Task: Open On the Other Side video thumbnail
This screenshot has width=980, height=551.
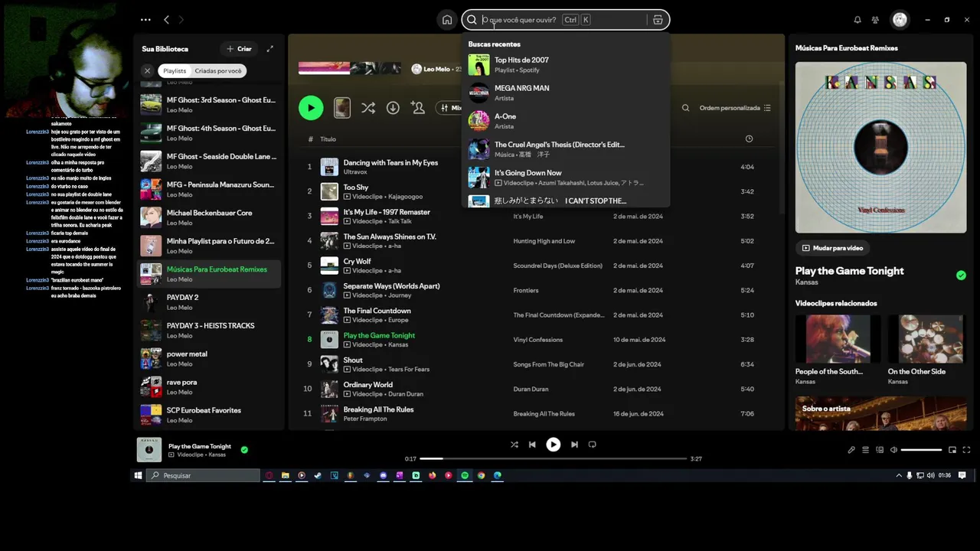Action: [926, 339]
